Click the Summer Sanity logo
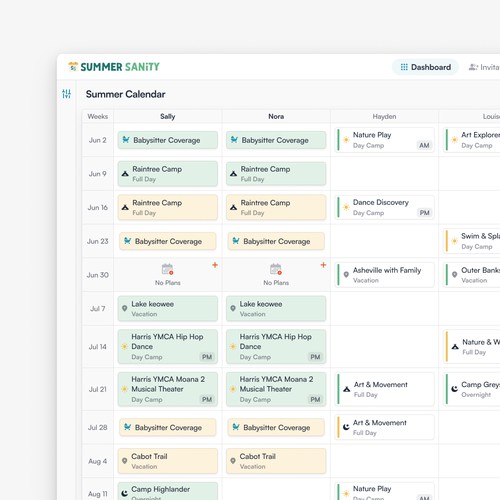Screen dimensions: 500x500 click(x=114, y=67)
